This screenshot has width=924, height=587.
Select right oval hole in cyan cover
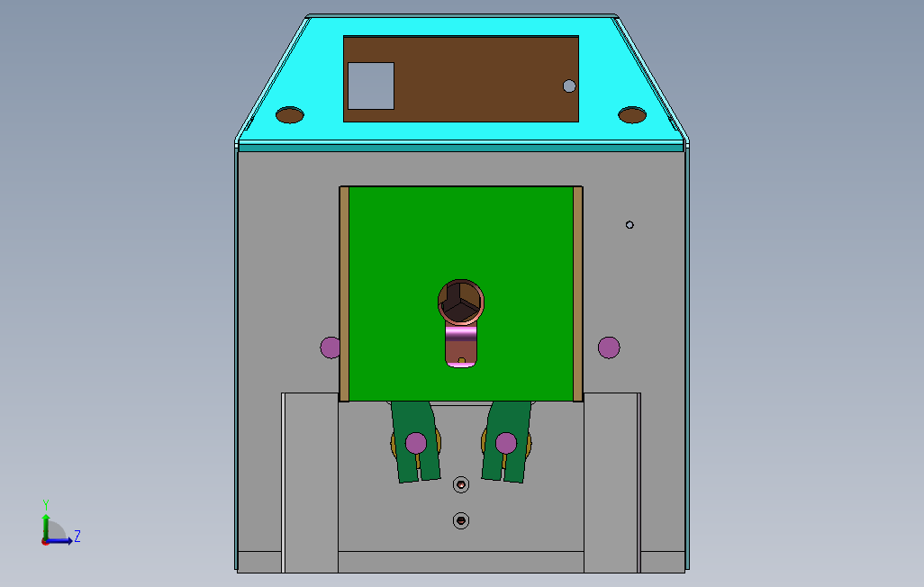click(x=632, y=115)
